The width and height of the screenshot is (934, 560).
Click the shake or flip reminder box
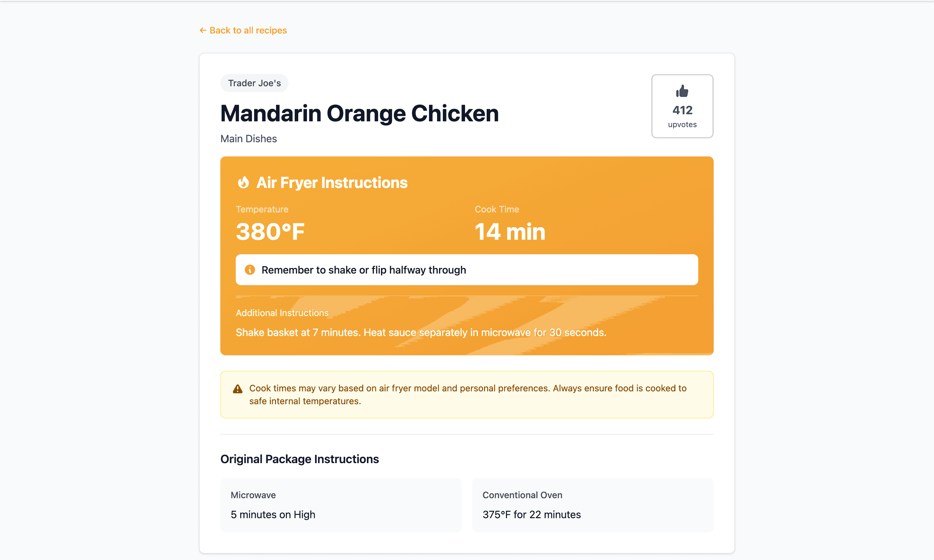tap(466, 269)
